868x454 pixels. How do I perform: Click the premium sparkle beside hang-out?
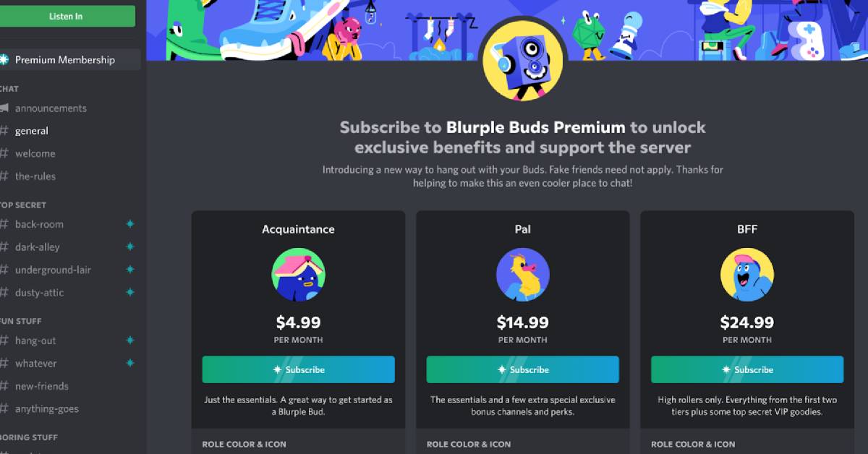click(x=130, y=340)
